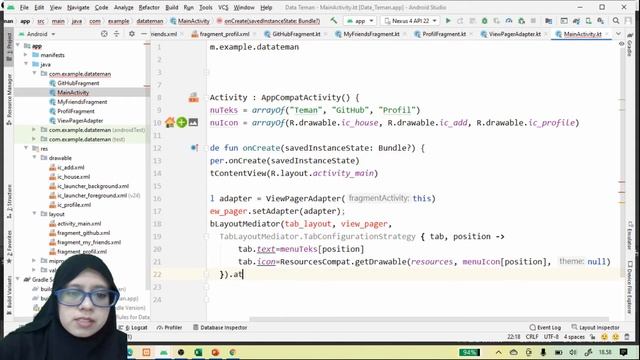Open the Resource Manager side tool window
This screenshot has height=360, width=640.
9,99
